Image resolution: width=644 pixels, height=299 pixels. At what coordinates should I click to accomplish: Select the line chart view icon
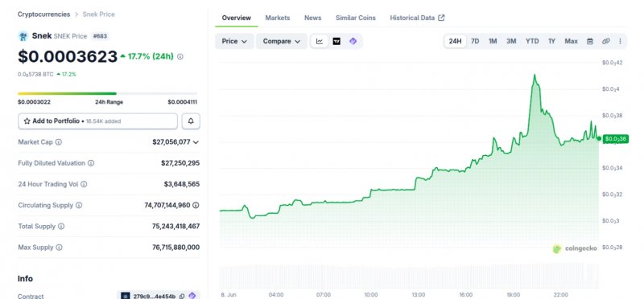point(320,41)
